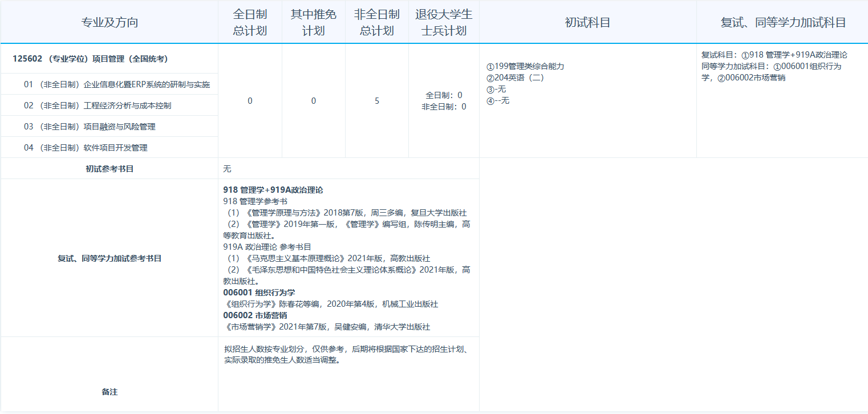Image resolution: width=868 pixels, height=414 pixels.
Task: Click the 《组织行为学》陈春花等编 reference line
Action: (331, 304)
